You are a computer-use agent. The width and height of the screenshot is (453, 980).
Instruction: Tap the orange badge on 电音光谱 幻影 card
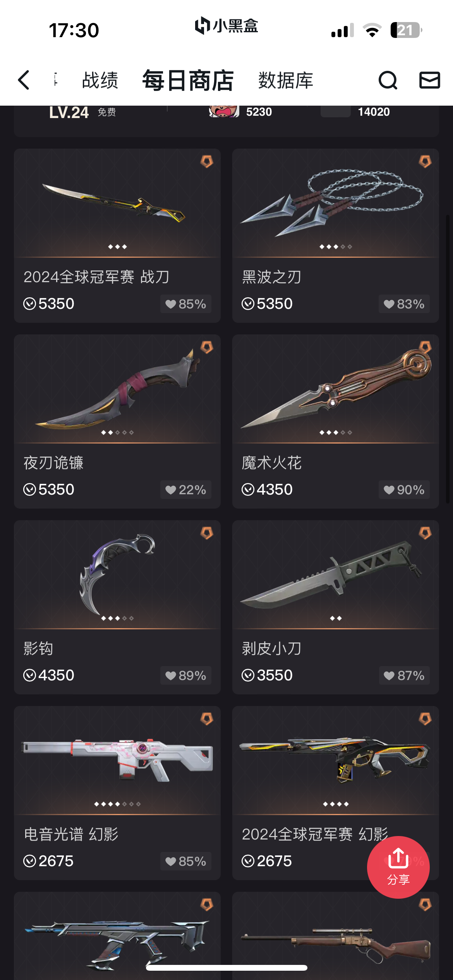(x=207, y=719)
